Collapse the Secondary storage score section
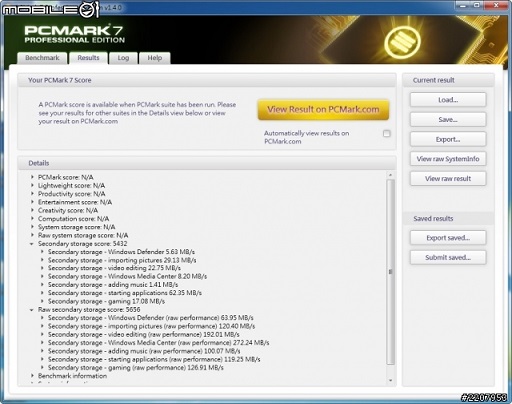The width and height of the screenshot is (512, 404). point(32,244)
